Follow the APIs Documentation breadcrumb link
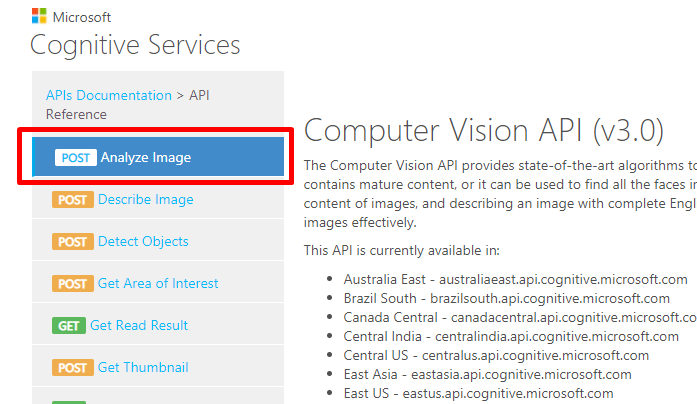This screenshot has width=697, height=404. (x=109, y=96)
